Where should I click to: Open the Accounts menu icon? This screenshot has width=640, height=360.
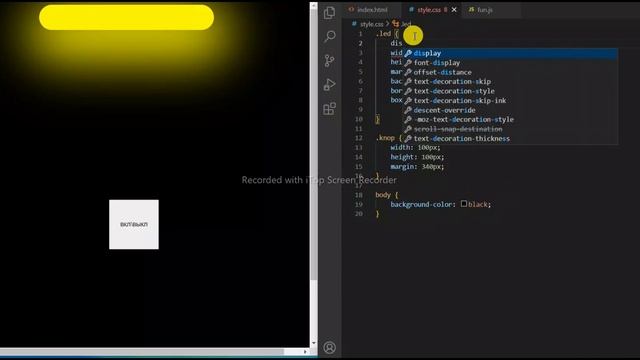pyautogui.click(x=329, y=347)
